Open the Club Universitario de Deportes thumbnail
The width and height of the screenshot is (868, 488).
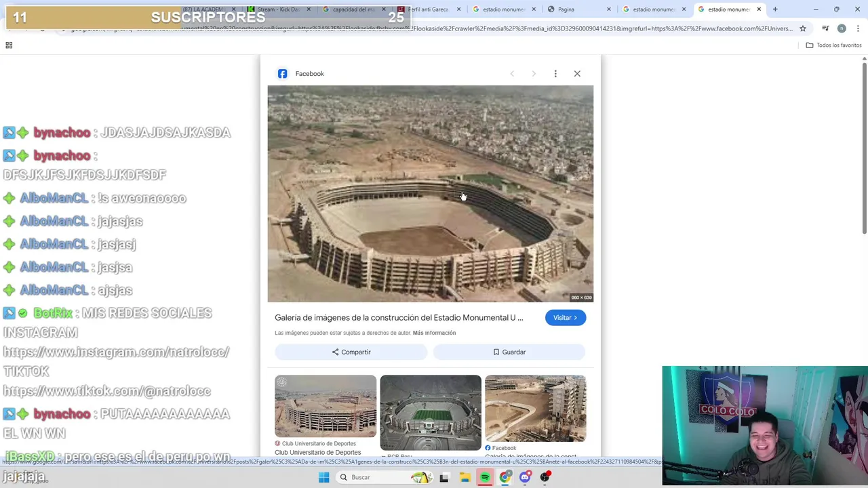[325, 406]
